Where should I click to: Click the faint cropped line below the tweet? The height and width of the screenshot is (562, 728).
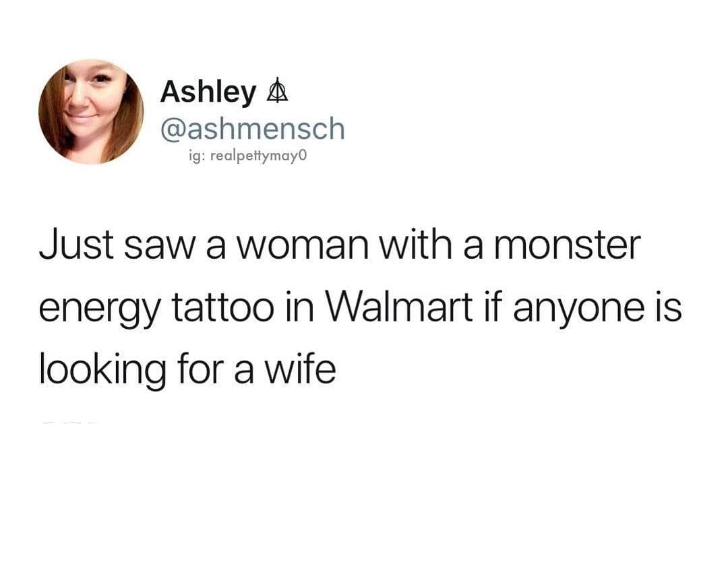point(69,423)
